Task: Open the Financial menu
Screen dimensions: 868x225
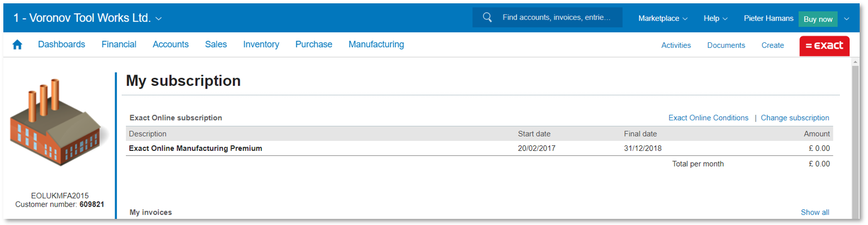Action: click(x=119, y=45)
